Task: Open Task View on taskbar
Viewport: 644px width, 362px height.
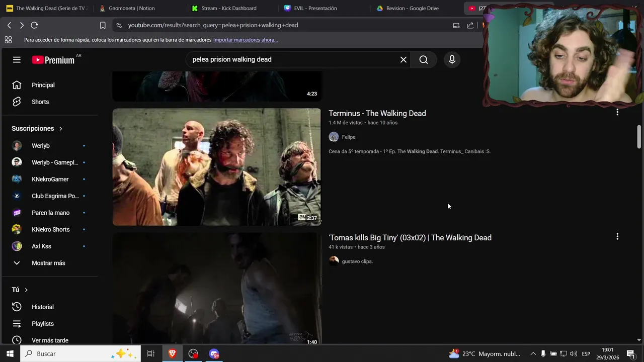Action: click(150, 353)
